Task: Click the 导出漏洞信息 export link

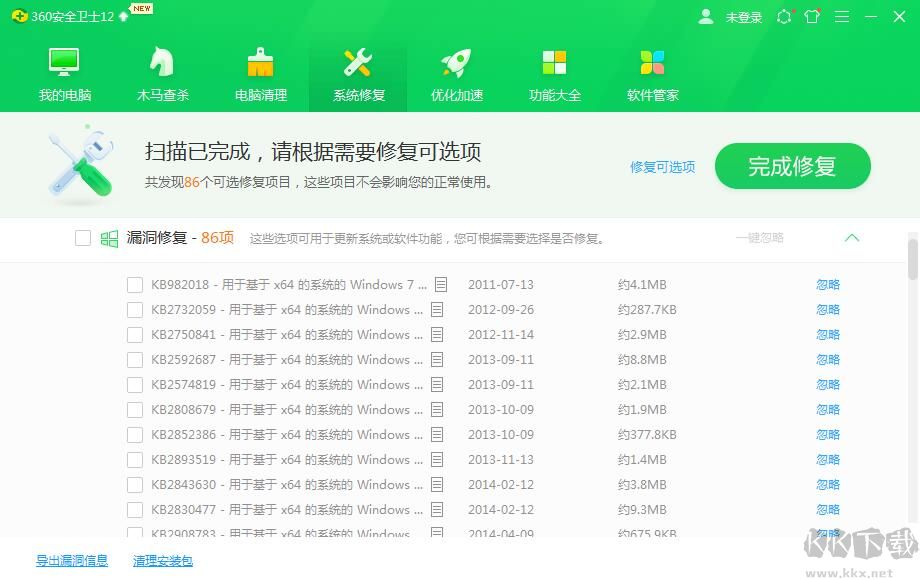Action: click(70, 561)
